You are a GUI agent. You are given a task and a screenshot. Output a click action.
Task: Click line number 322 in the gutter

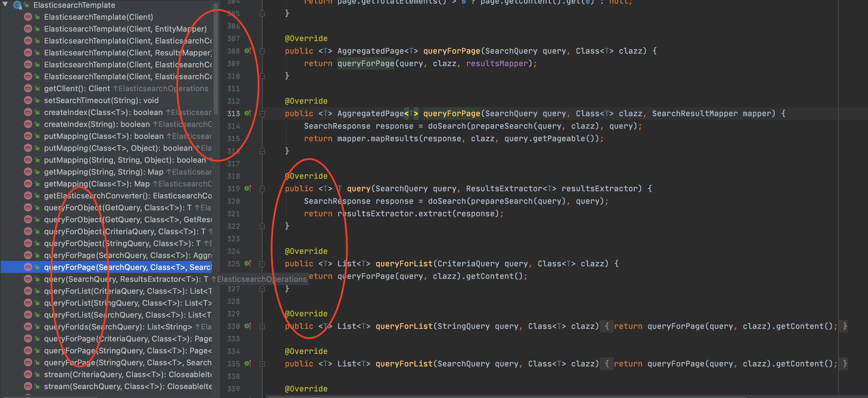pyautogui.click(x=233, y=226)
